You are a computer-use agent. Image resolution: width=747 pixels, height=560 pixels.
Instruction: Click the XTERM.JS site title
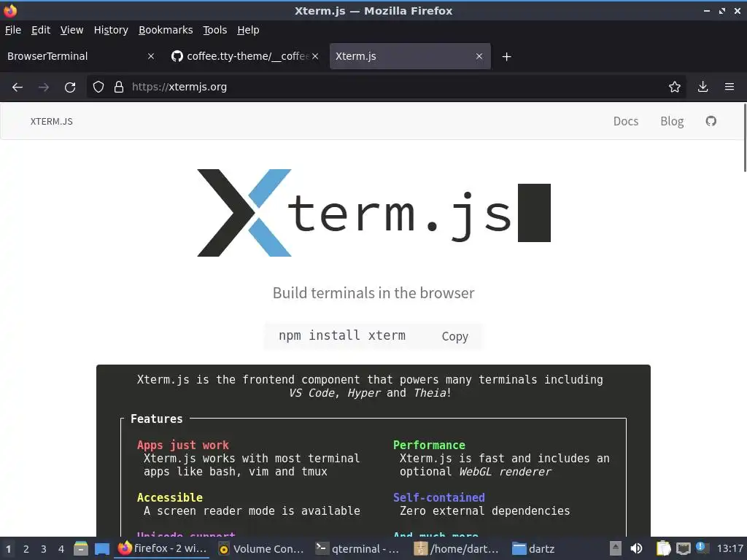point(52,122)
